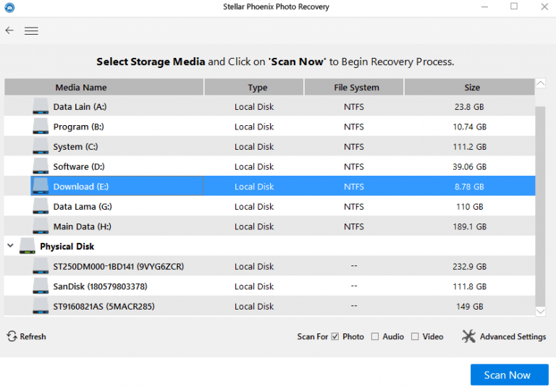Click the 23.8 GB size cell
The height and width of the screenshot is (392, 556).
(469, 106)
